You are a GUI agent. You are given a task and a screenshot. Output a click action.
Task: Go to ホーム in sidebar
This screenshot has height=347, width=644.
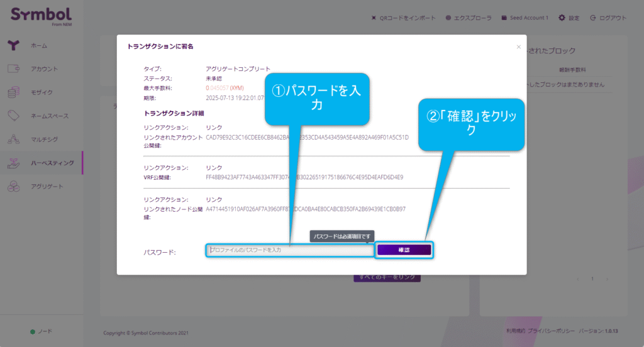click(x=39, y=46)
